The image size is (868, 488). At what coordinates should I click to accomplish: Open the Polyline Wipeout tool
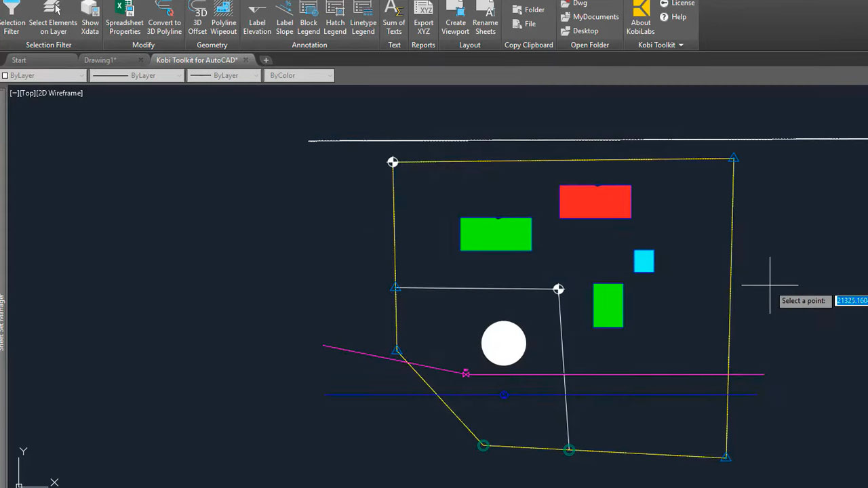(224, 18)
